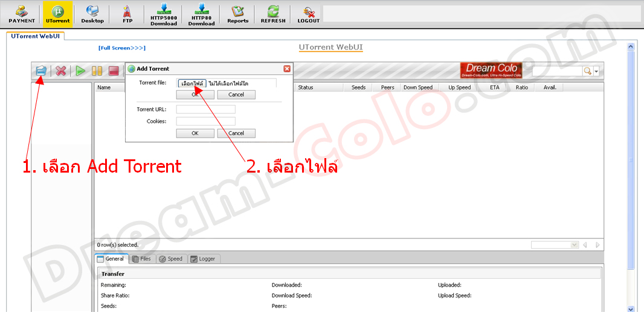Sort by the Seeds column

click(357, 88)
